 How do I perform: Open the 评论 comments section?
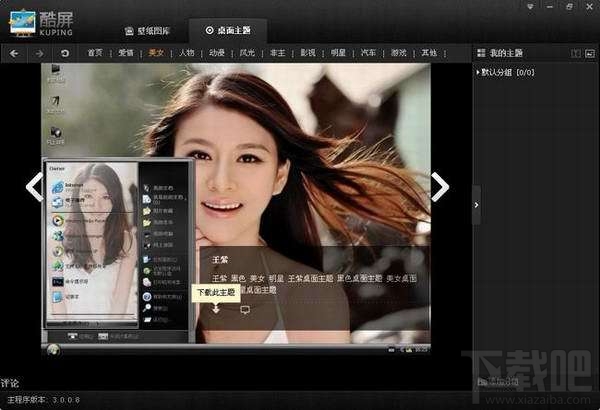(x=10, y=383)
